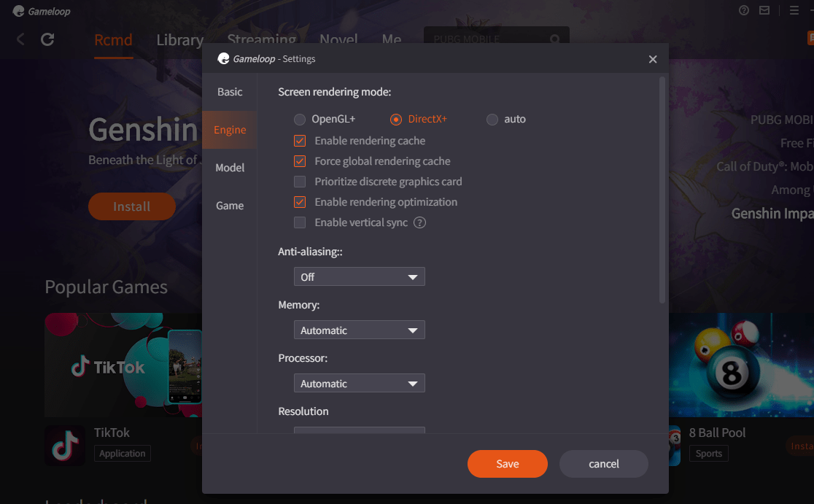Select Genshin Impa entry in banner list
Screen dimensions: 814x504
coord(772,213)
